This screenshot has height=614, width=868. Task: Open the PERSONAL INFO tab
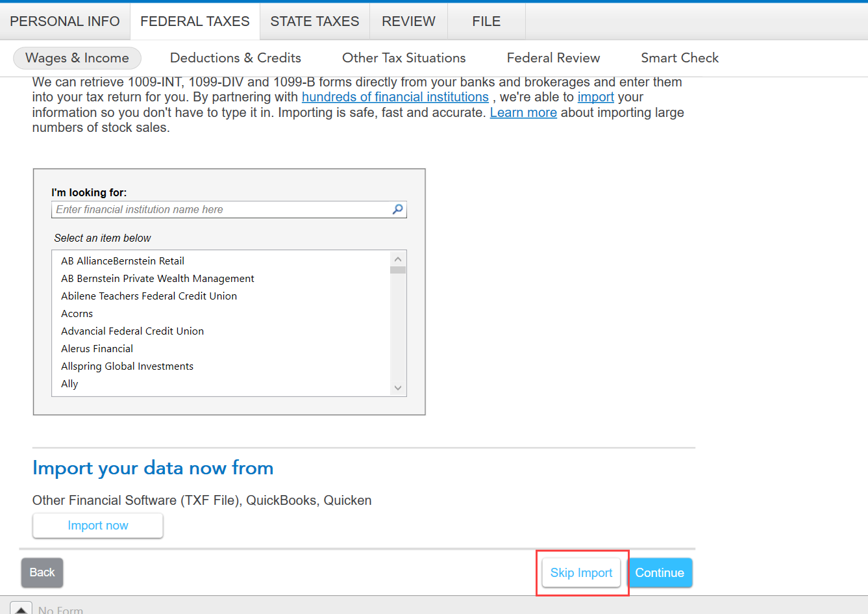65,21
